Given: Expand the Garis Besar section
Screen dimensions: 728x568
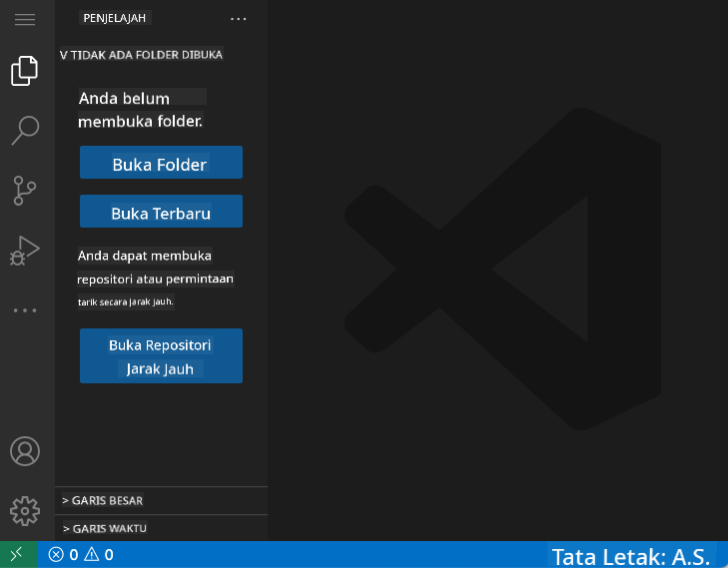Looking at the screenshot, I should click(x=103, y=500).
